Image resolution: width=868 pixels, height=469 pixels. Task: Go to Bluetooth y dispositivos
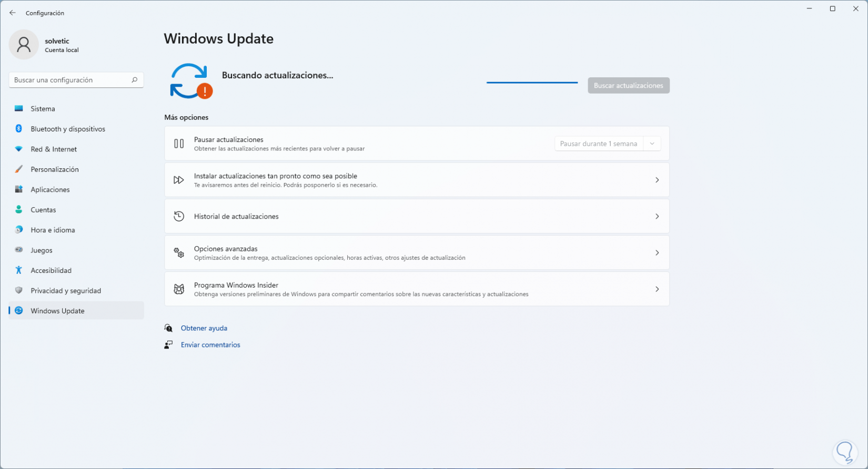coord(76,129)
